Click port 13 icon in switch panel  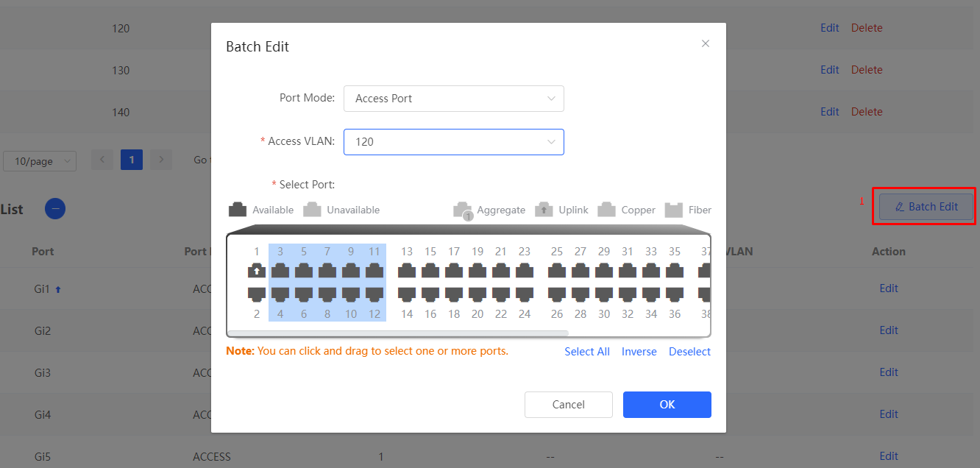tap(407, 271)
